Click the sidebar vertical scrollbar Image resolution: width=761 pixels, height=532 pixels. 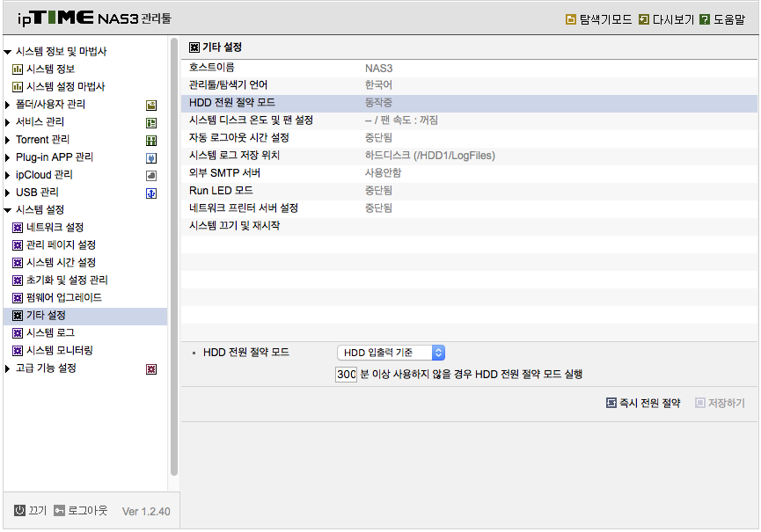174,257
